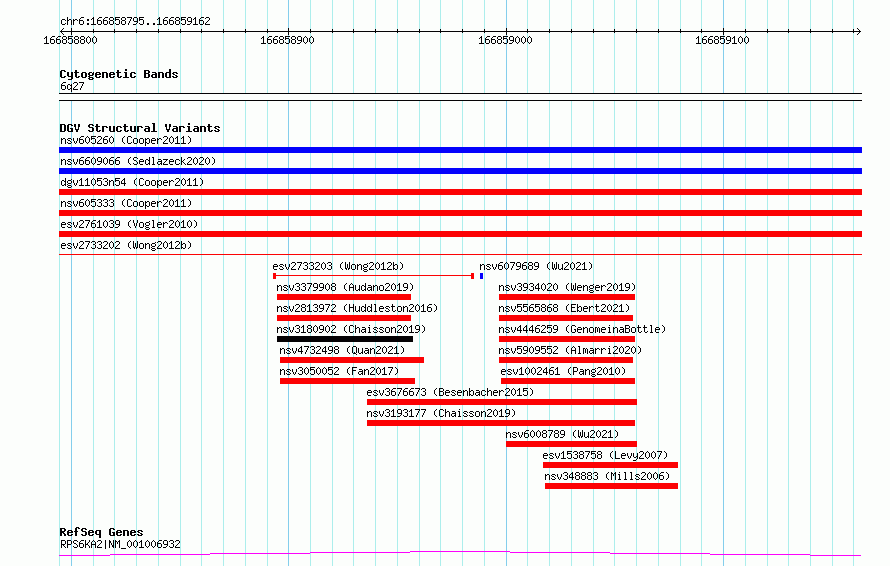Click the 166858900 ruler position
Image resolution: width=890 pixels, height=566 pixels.
point(287,40)
